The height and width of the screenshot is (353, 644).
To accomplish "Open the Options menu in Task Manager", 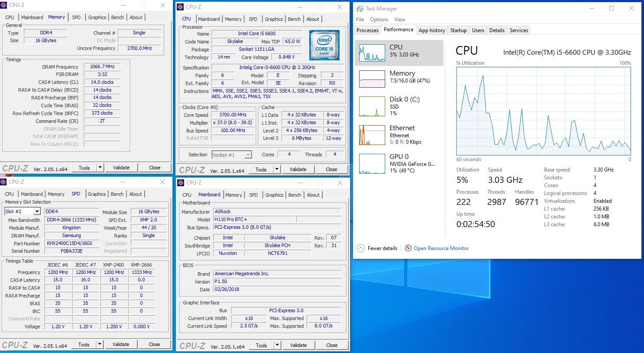I will pos(379,20).
